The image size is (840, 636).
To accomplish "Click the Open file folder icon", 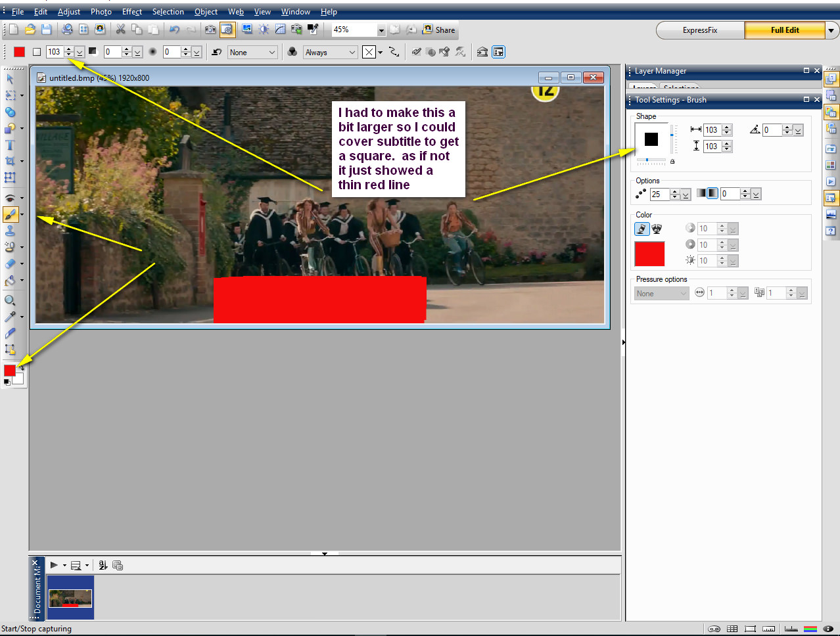I will 30,30.
